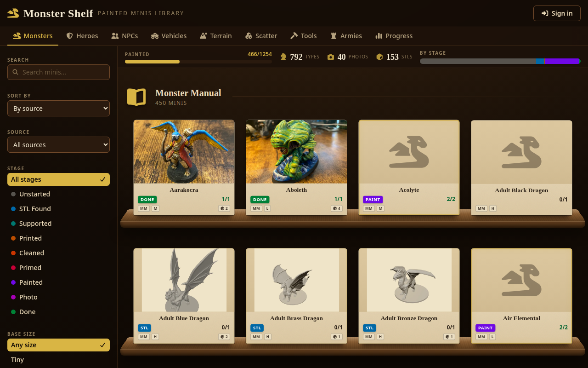
Task: Click the camera icon beside 40 photos
Action: coord(331,57)
